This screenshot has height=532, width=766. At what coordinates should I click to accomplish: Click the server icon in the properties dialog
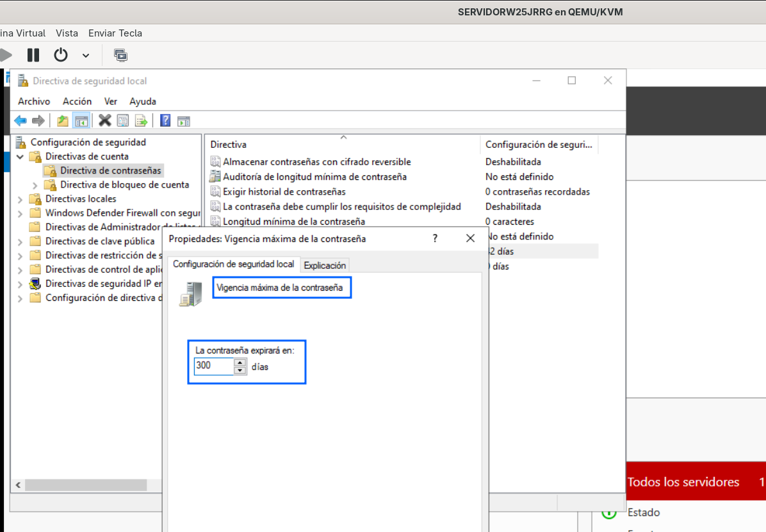click(x=191, y=294)
